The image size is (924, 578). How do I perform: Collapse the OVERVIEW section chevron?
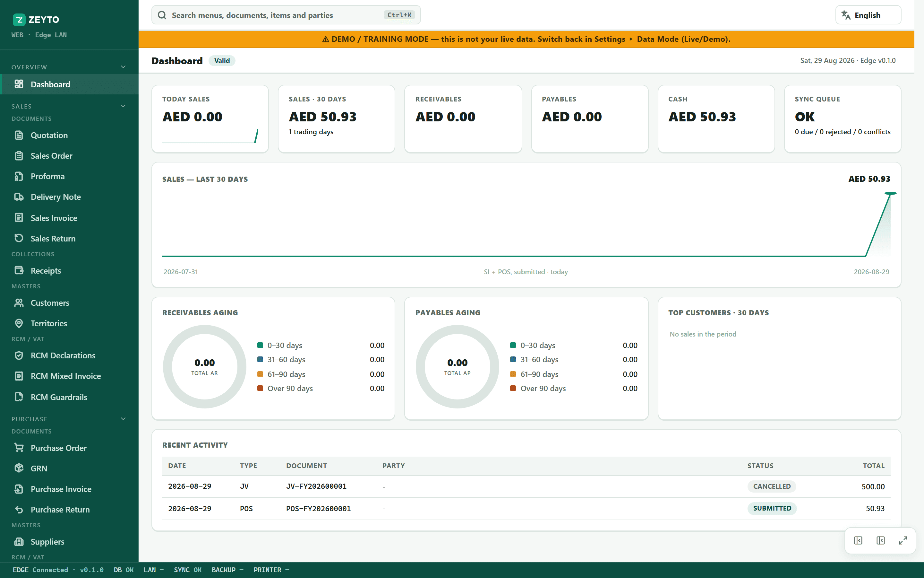pos(123,67)
